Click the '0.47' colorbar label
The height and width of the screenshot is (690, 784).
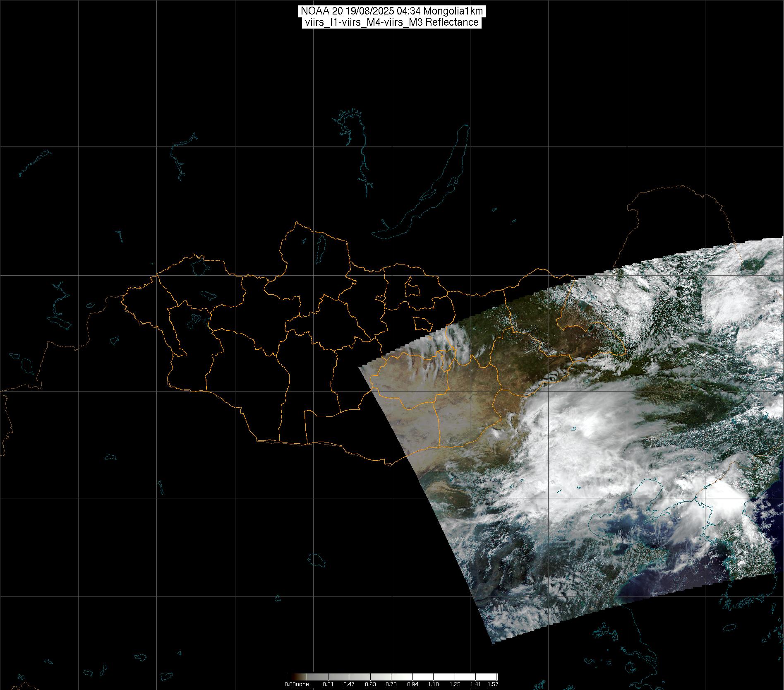(x=350, y=684)
